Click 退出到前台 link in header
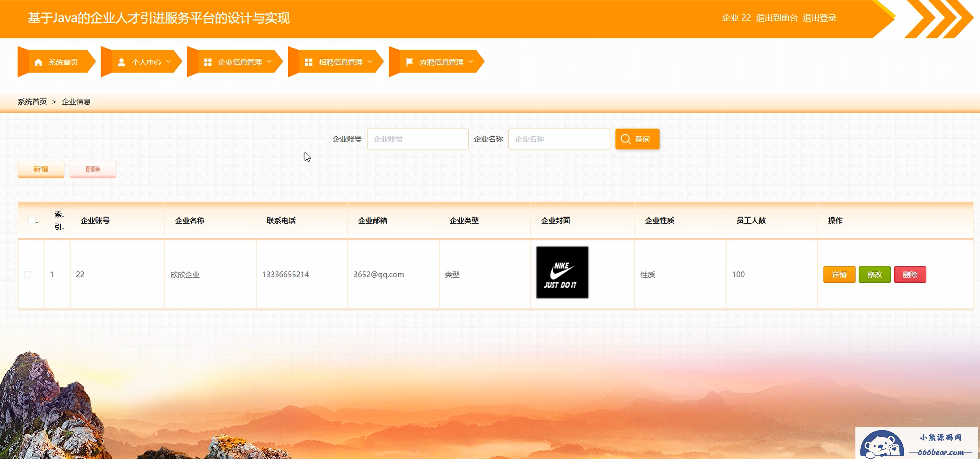This screenshot has height=459, width=980. (777, 18)
